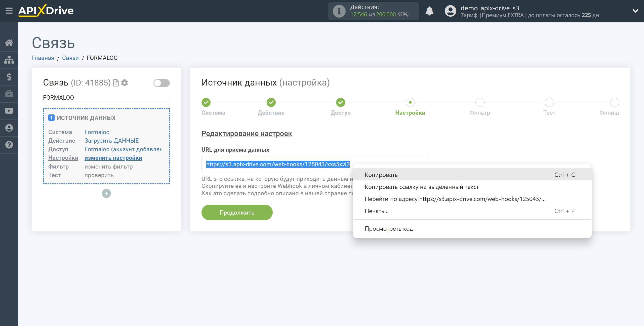Image resolution: width=644 pixels, height=326 pixels.
Task: Click the connection notes document icon
Action: tap(116, 83)
